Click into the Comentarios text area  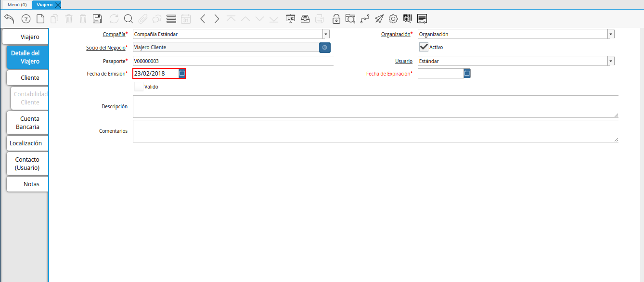click(x=375, y=131)
